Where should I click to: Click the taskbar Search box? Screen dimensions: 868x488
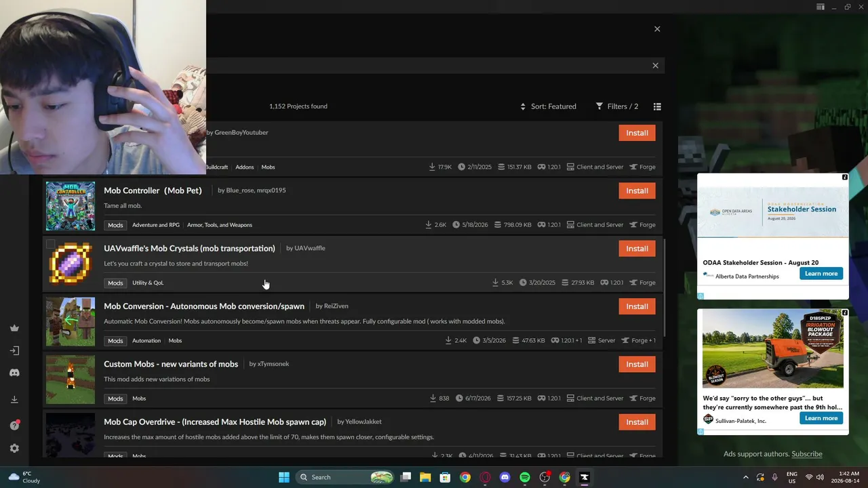347,477
